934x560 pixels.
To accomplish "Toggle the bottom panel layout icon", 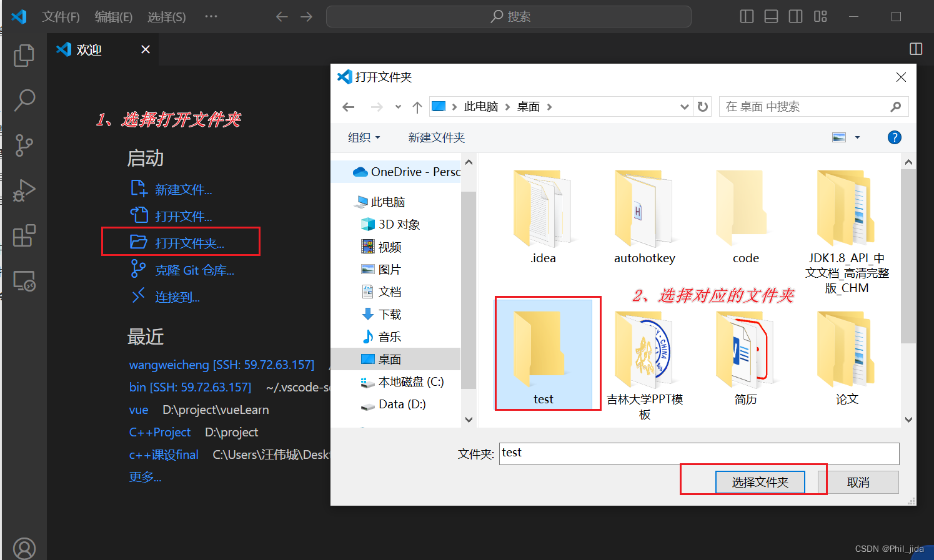I will coord(770,16).
